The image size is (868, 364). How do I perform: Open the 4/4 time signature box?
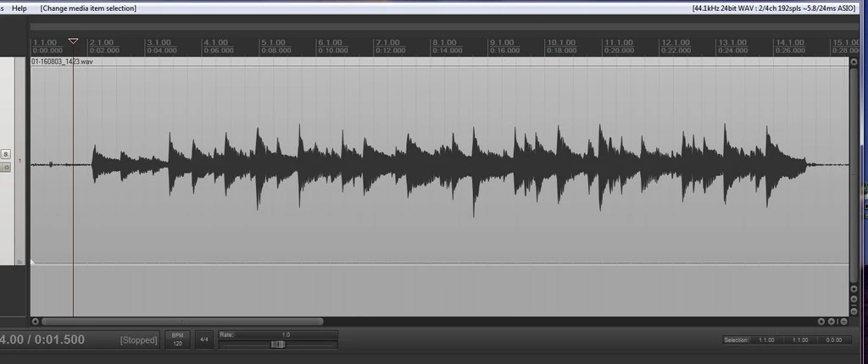pos(203,339)
